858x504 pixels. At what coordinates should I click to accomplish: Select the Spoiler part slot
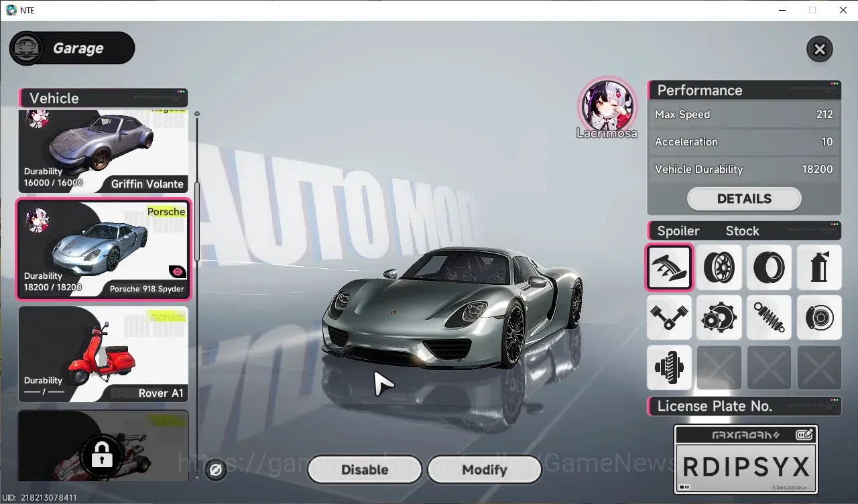pyautogui.click(x=669, y=267)
